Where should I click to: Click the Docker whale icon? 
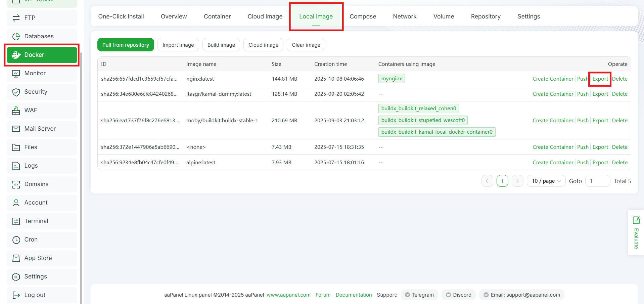coord(16,55)
